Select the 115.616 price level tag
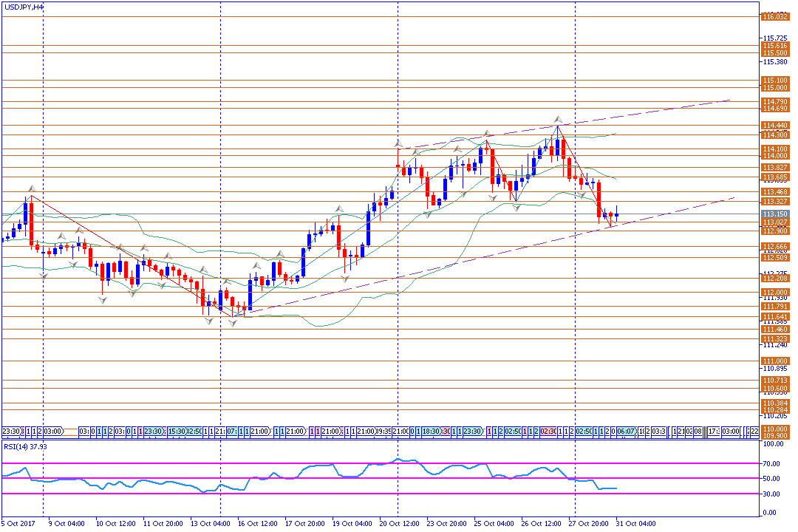This screenshot has width=798, height=532. [775, 46]
